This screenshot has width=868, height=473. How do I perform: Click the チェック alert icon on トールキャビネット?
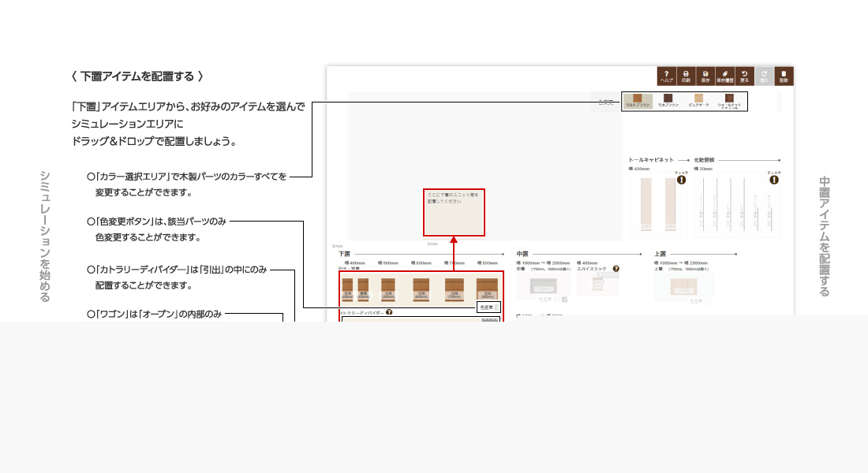[681, 180]
